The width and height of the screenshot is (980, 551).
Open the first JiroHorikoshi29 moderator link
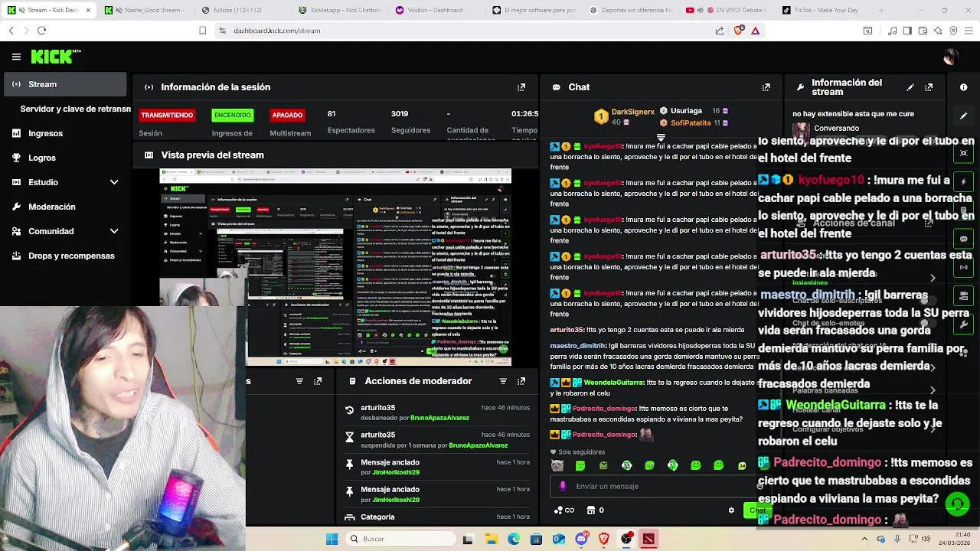(396, 472)
